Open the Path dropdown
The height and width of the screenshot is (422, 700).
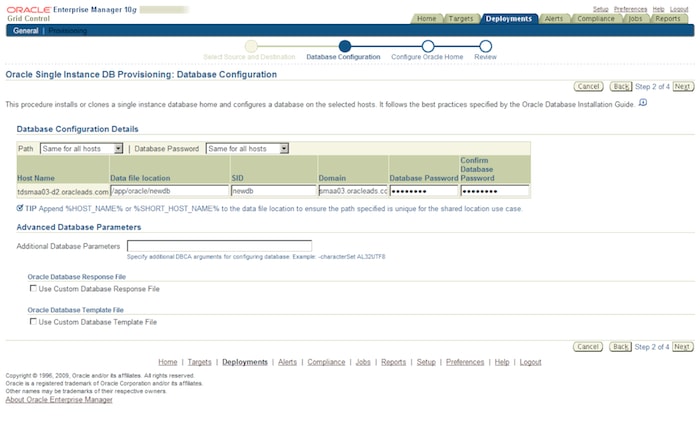pos(81,149)
